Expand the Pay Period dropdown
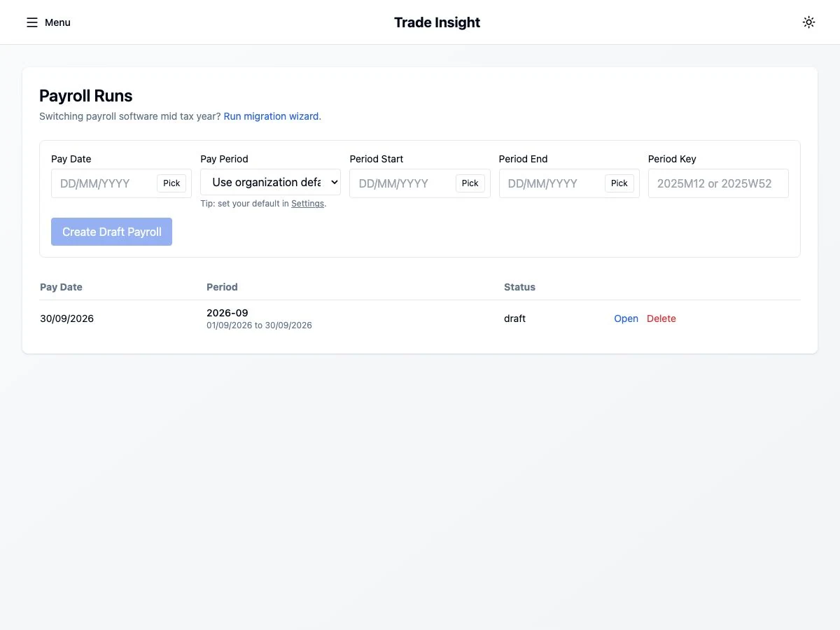 pyautogui.click(x=270, y=182)
